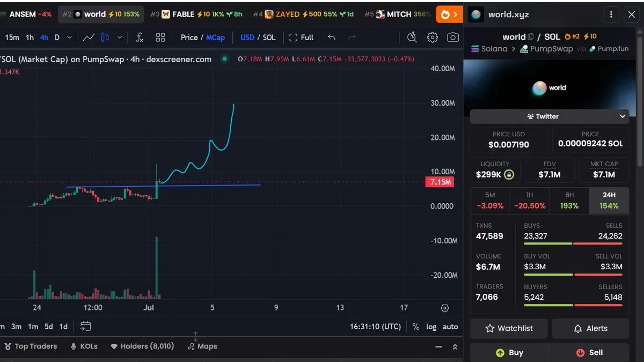The width and height of the screenshot is (644, 362).
Task: Open the trending fire icon button
Action: point(450,14)
